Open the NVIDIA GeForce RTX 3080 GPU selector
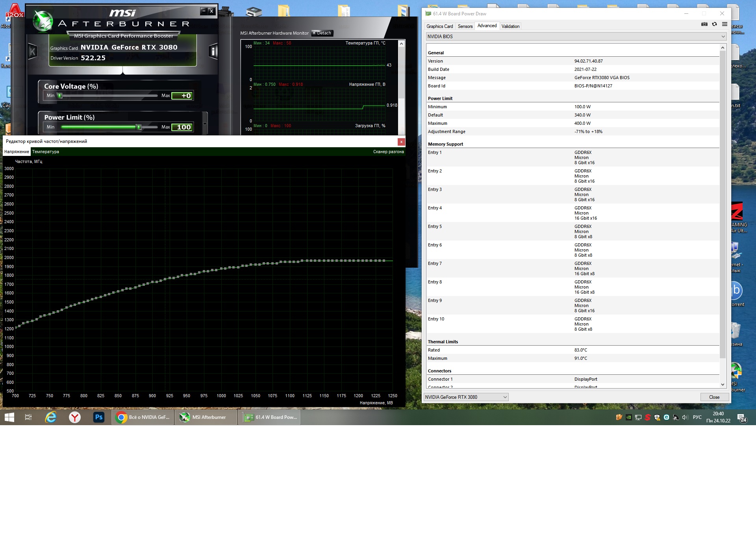756x535 pixels. (466, 397)
